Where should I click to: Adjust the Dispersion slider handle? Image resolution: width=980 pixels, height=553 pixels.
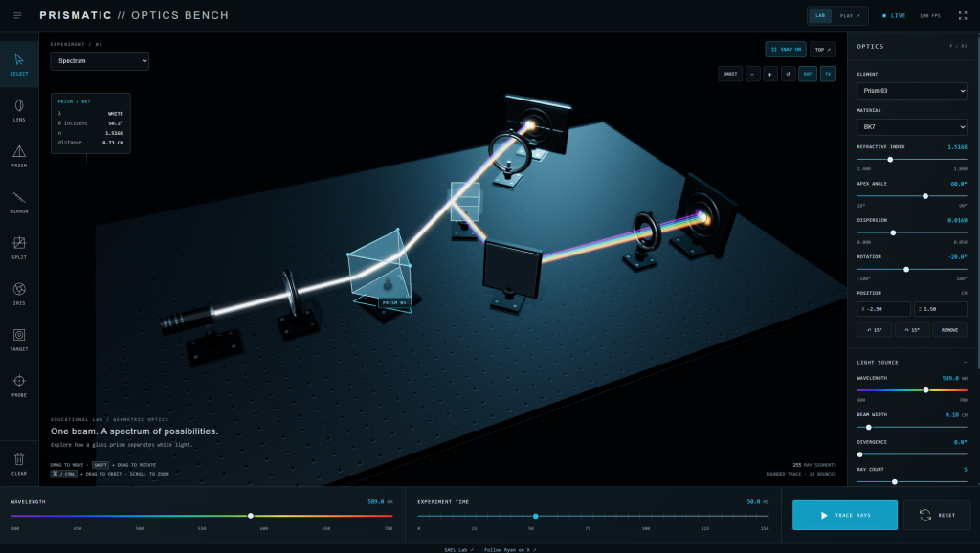[893, 232]
